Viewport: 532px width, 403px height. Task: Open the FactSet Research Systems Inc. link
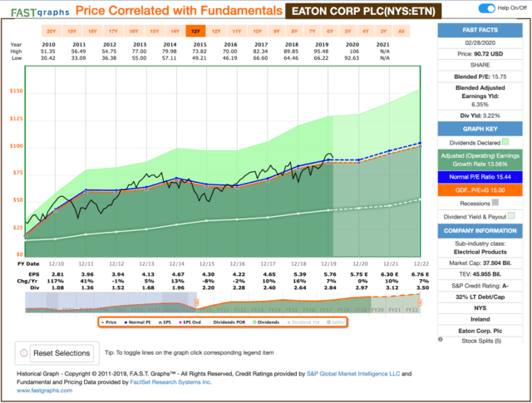click(170, 382)
